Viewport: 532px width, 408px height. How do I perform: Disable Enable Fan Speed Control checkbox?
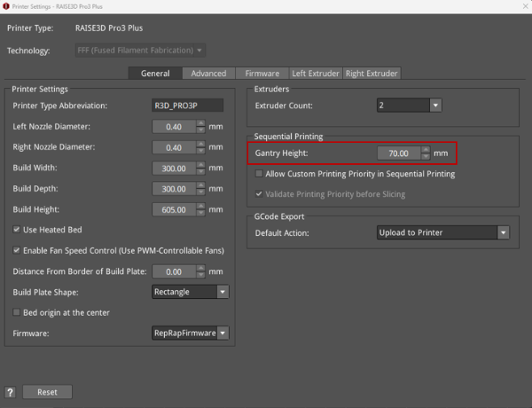pyautogui.click(x=17, y=250)
